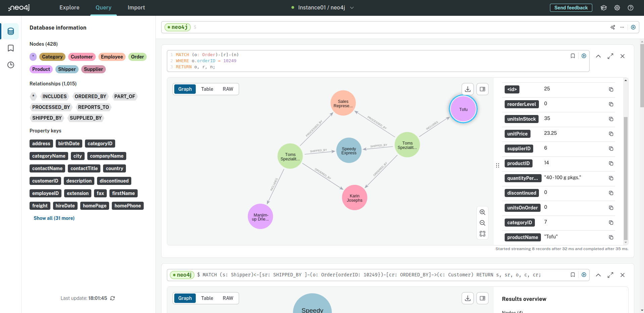The width and height of the screenshot is (644, 313).
Task: Copy the quantityPerUnit property value
Action: pyautogui.click(x=611, y=178)
